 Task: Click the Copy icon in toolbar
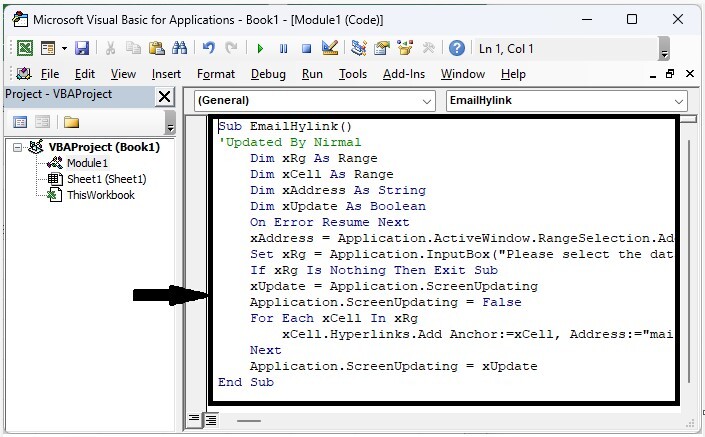133,48
